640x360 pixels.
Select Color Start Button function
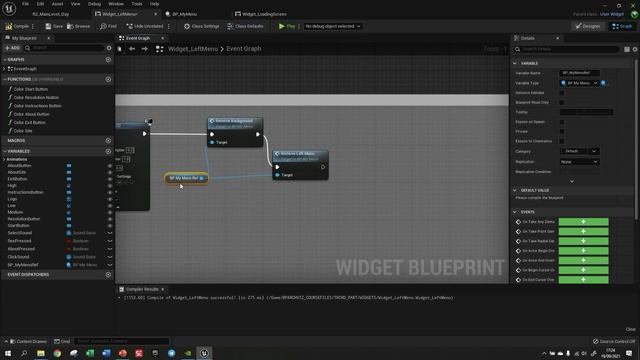point(31,89)
